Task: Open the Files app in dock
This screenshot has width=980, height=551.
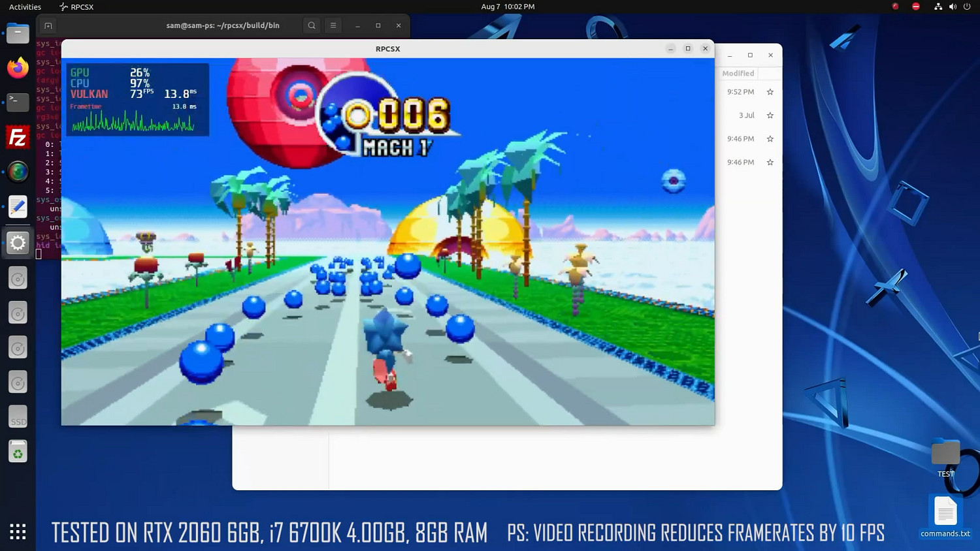Action: point(18,33)
